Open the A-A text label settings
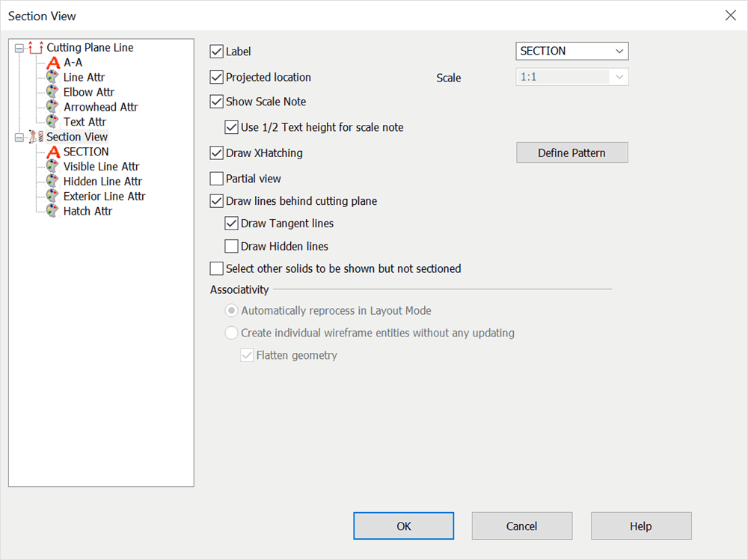Image resolution: width=748 pixels, height=560 pixels. [55, 62]
